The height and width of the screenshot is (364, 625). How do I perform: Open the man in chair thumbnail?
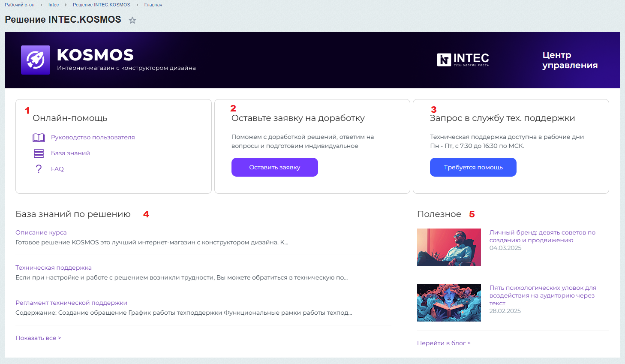point(449,247)
